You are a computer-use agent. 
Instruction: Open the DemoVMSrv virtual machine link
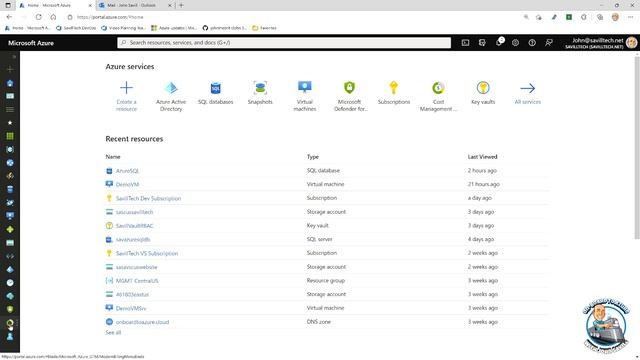[131, 308]
